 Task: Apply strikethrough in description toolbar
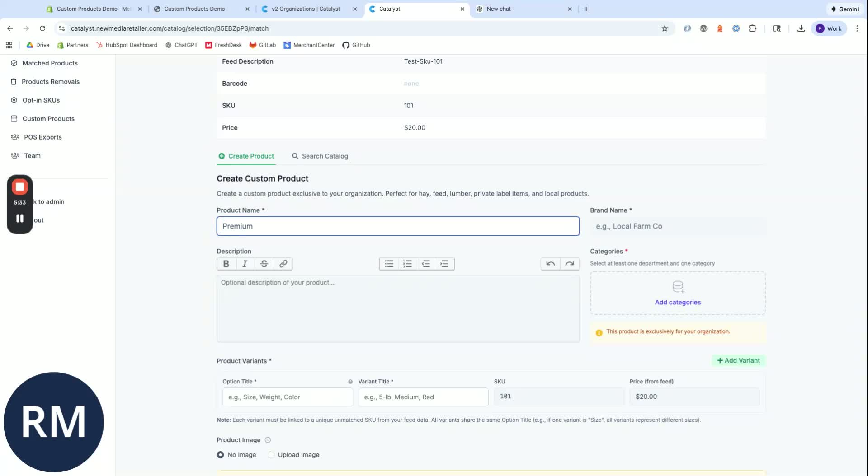pyautogui.click(x=264, y=264)
